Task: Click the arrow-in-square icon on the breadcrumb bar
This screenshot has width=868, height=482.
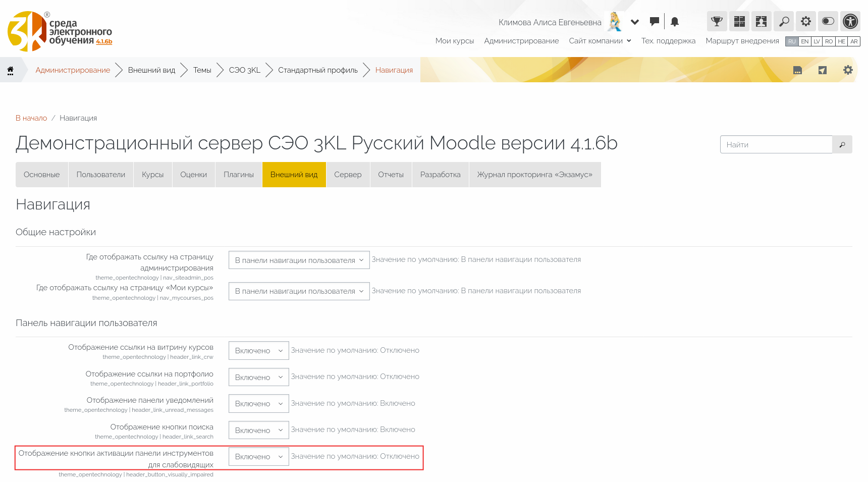Action: click(823, 70)
